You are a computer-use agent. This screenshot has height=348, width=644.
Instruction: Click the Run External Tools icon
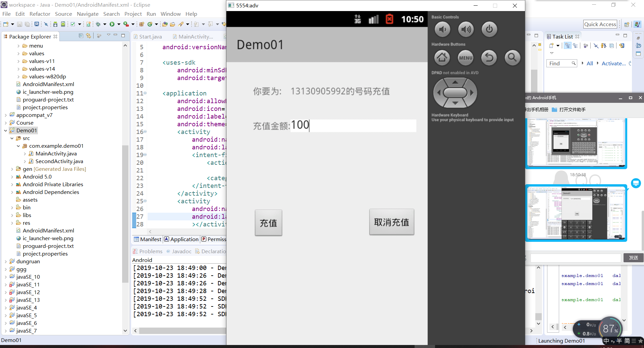[x=126, y=24]
